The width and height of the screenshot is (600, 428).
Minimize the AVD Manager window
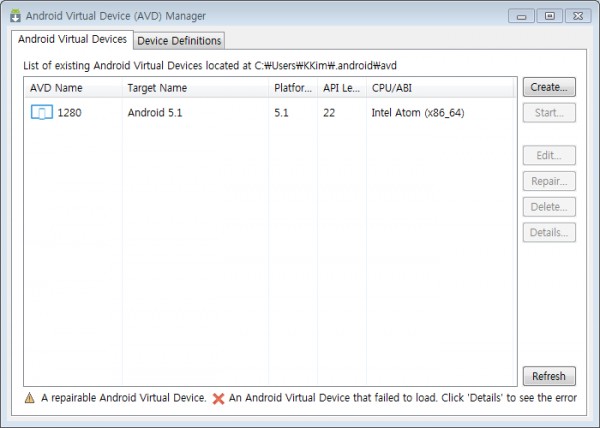click(521, 16)
